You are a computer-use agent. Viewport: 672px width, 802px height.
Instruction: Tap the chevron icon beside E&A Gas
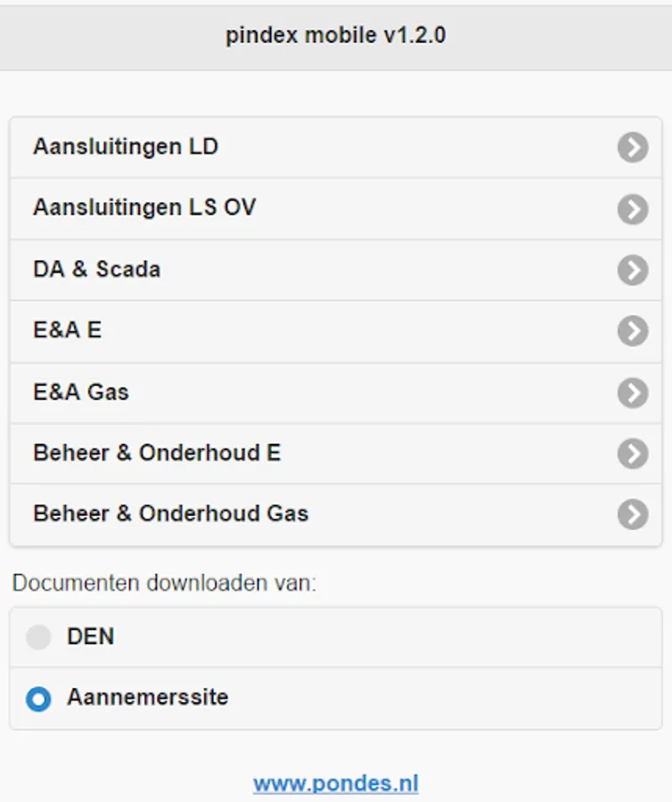click(x=633, y=392)
